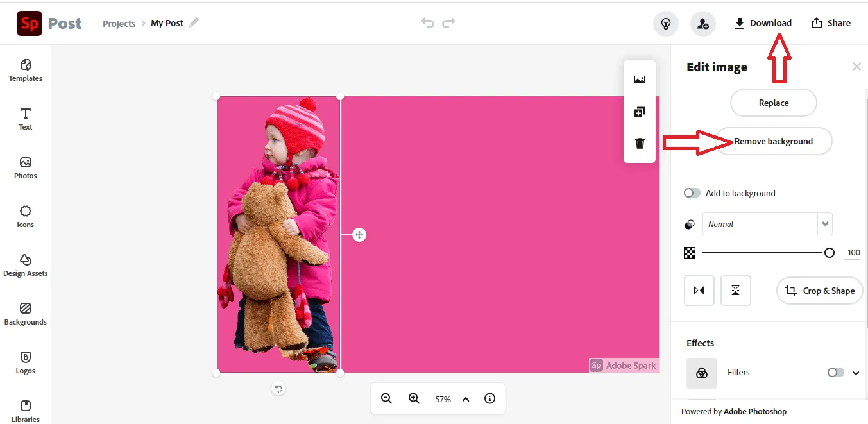Viewport: 868px width, 424px height.
Task: Click the rotate handle below the image
Action: (278, 388)
